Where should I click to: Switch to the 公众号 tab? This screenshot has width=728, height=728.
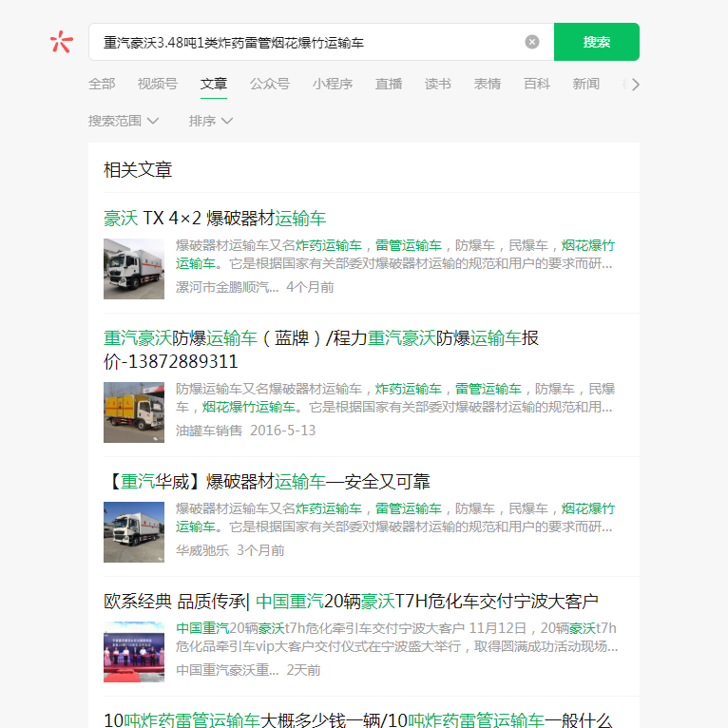270,84
